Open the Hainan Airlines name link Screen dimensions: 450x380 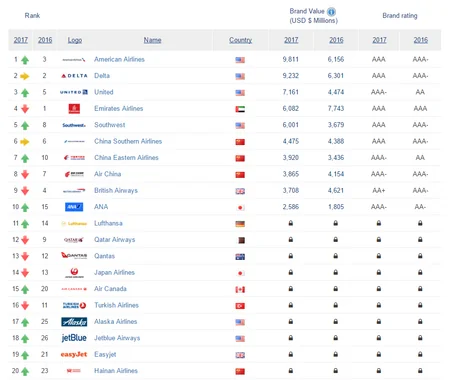[116, 370]
